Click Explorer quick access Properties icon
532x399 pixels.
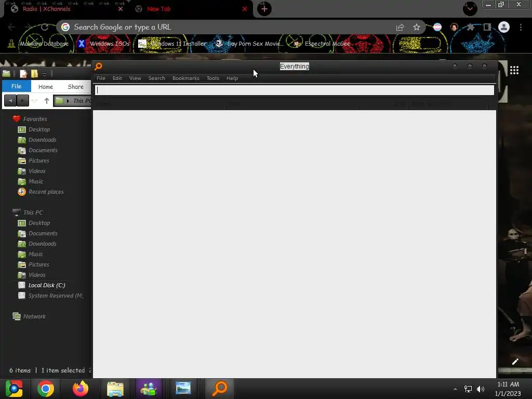pos(23,74)
